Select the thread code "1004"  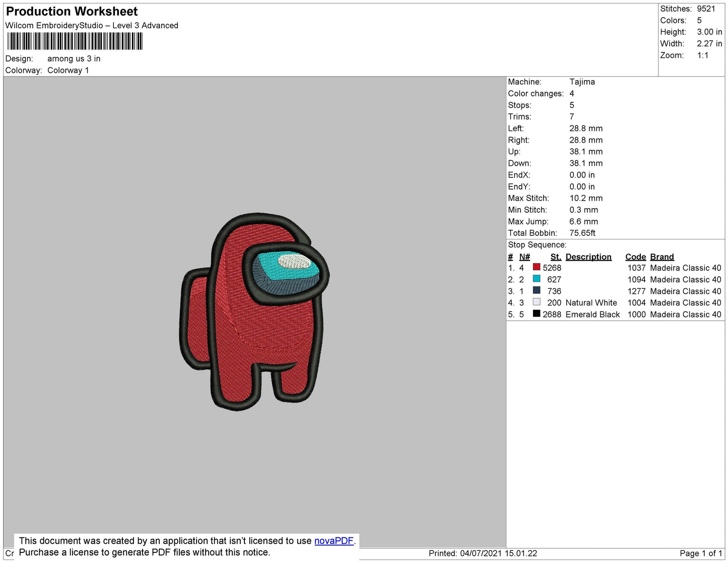click(x=637, y=303)
